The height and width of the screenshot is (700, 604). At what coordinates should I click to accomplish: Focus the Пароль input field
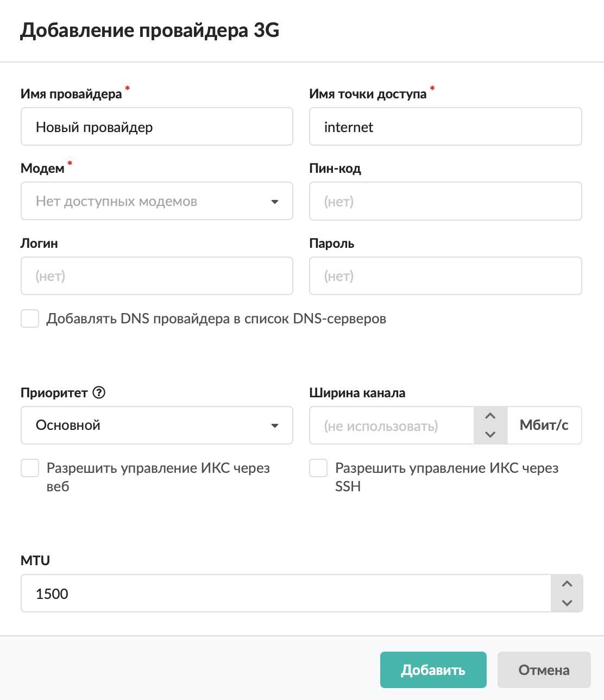445,276
